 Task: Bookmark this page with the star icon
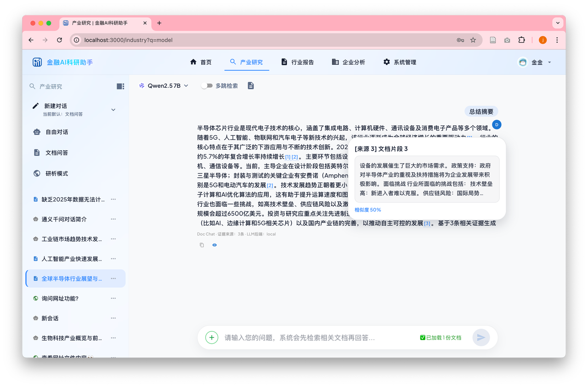click(x=473, y=40)
